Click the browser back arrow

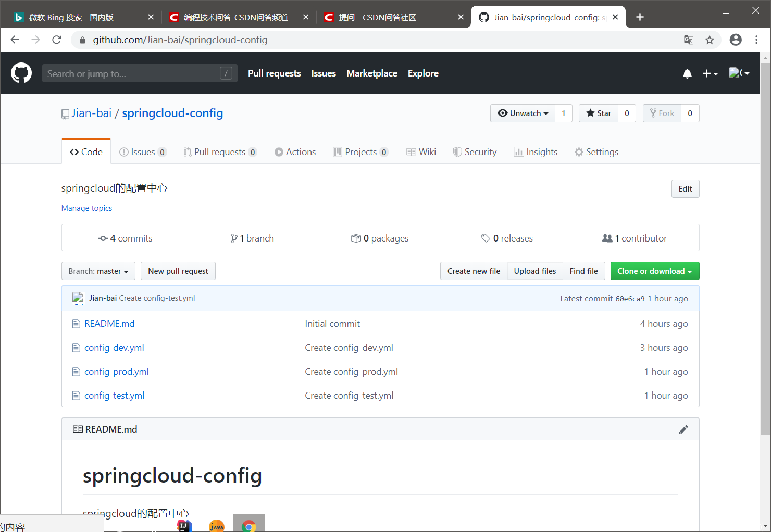pyautogui.click(x=15, y=40)
